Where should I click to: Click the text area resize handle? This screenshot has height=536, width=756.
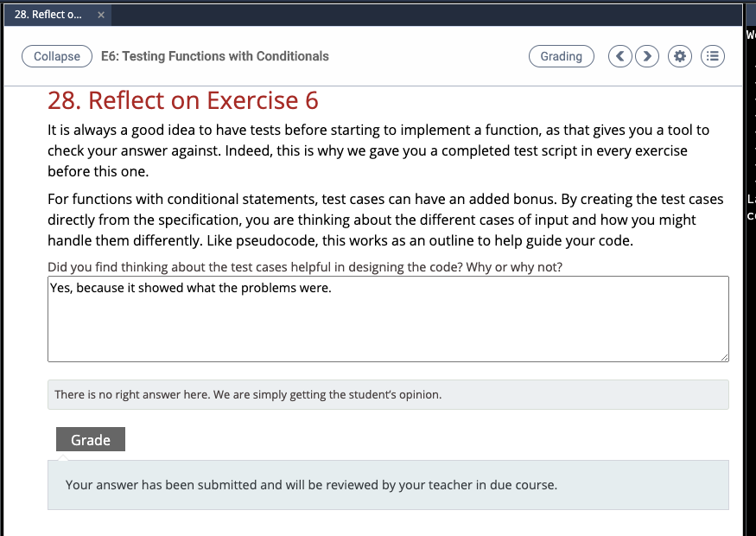(725, 358)
